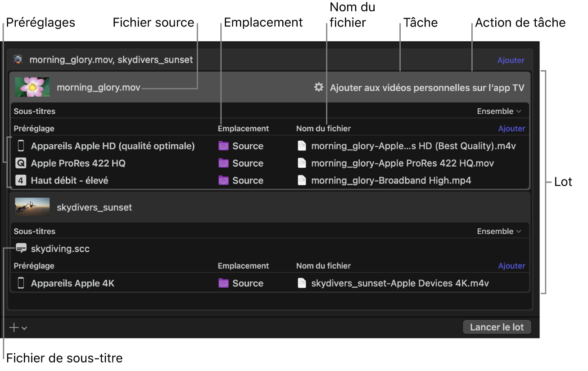Open Ensemble dropdown for skydivers_sunset subtitles
The height and width of the screenshot is (371, 588).
(499, 231)
